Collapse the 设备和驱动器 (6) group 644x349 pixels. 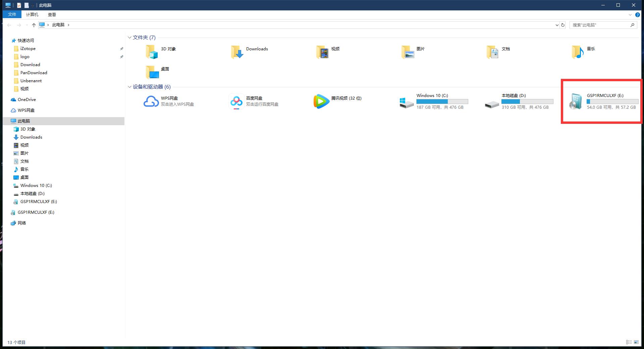pos(129,87)
